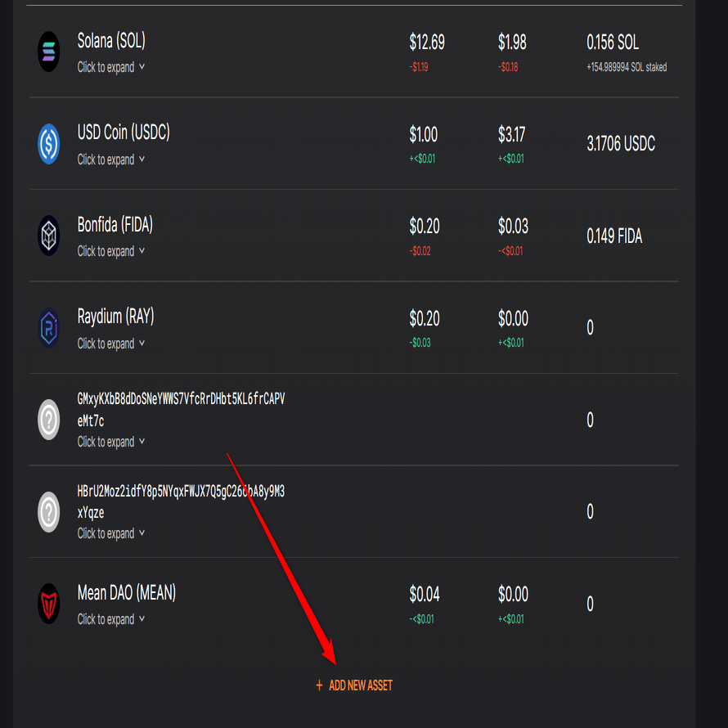Expand the USD Coin (USDC) row

tap(111, 160)
